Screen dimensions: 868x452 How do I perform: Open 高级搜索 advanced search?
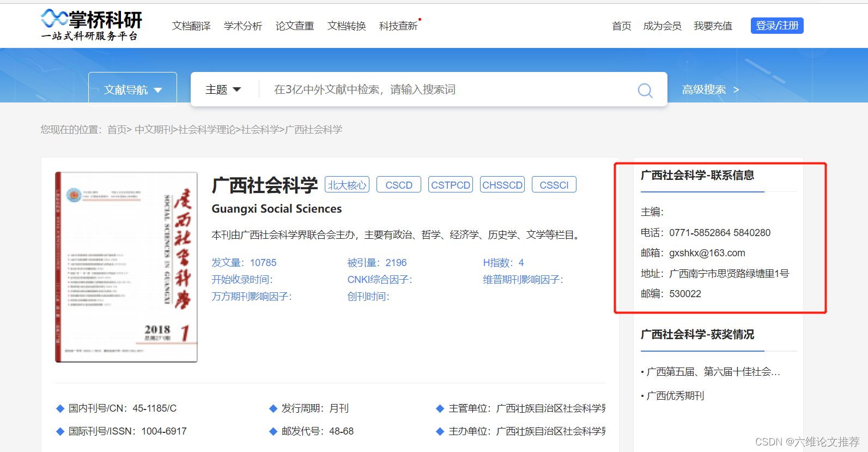[x=711, y=89]
